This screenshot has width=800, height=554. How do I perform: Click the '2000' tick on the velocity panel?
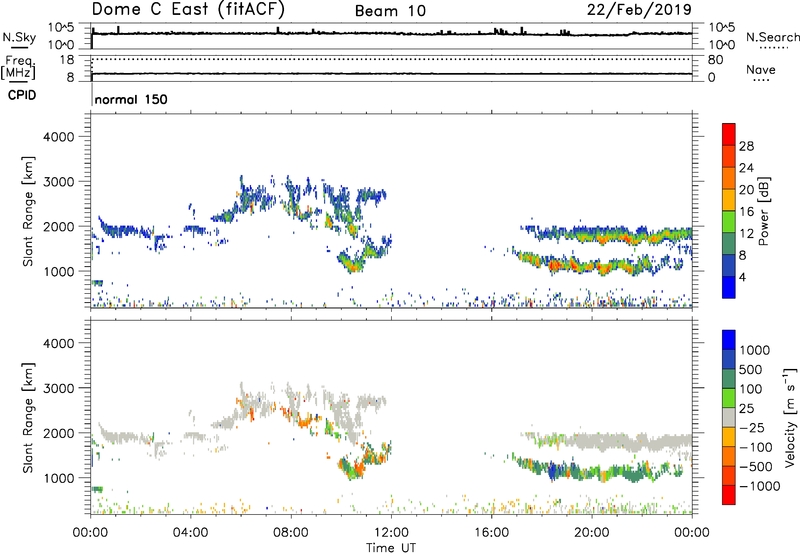pyautogui.click(x=58, y=433)
